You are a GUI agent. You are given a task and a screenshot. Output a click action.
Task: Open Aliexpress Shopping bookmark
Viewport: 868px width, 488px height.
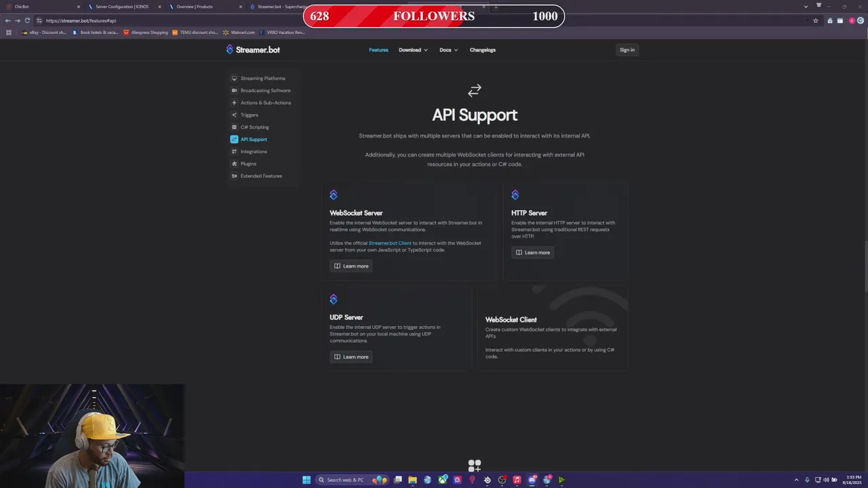145,32
